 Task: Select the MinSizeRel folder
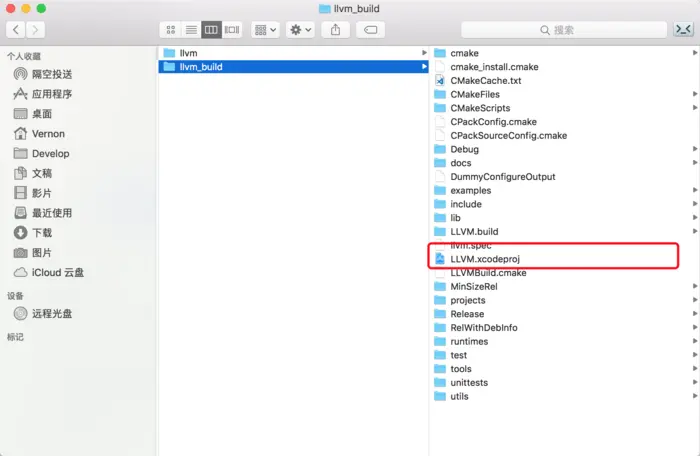565,287
